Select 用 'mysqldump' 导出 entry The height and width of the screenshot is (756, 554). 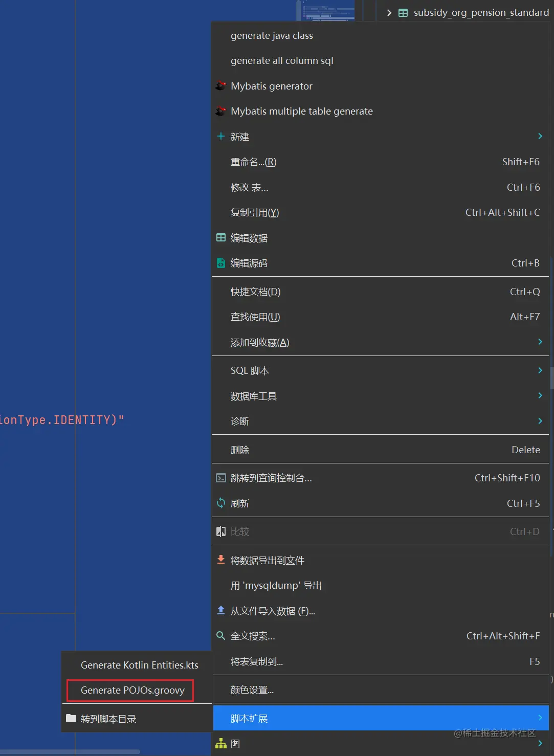(381, 585)
